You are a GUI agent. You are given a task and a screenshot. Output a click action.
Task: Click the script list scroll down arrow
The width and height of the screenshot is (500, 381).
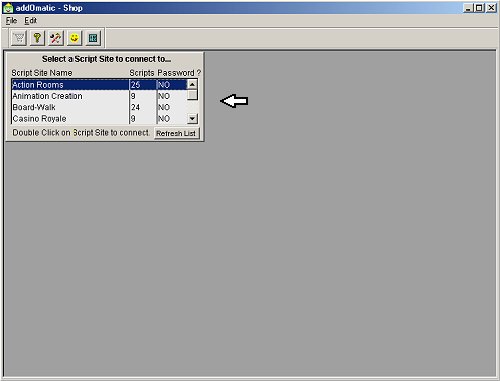click(x=192, y=119)
